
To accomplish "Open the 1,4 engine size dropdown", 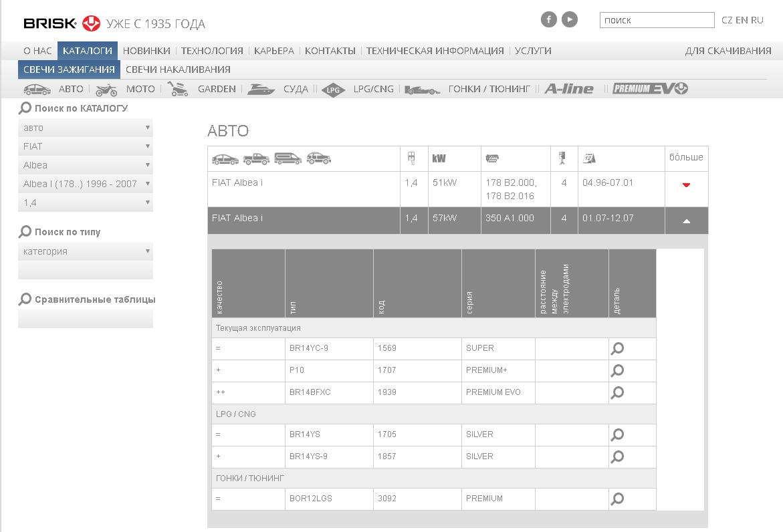I will tap(86, 203).
